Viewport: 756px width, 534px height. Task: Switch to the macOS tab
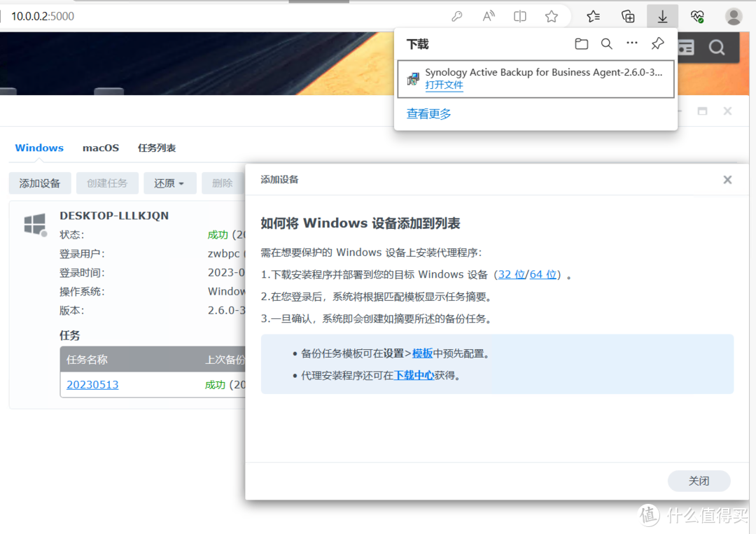(x=100, y=148)
